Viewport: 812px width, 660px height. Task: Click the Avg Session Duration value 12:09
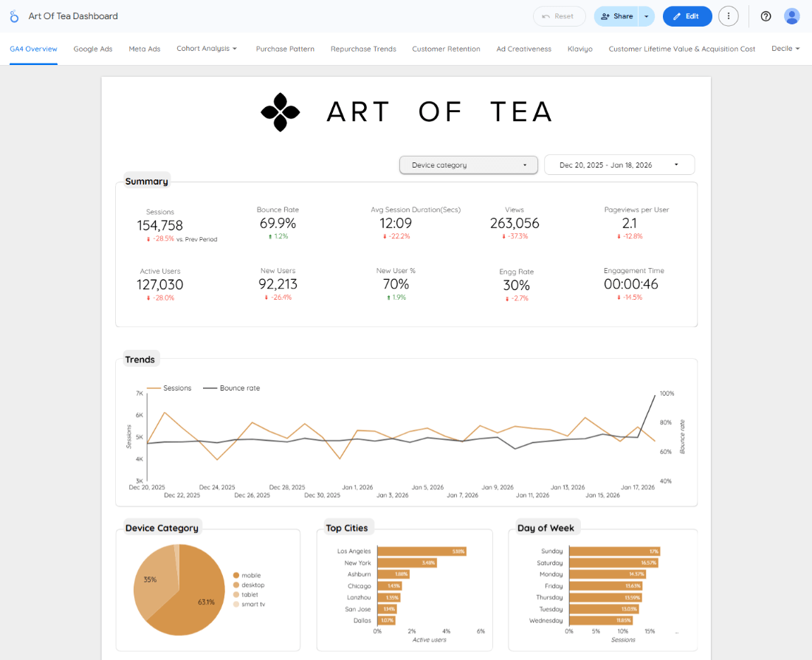396,223
